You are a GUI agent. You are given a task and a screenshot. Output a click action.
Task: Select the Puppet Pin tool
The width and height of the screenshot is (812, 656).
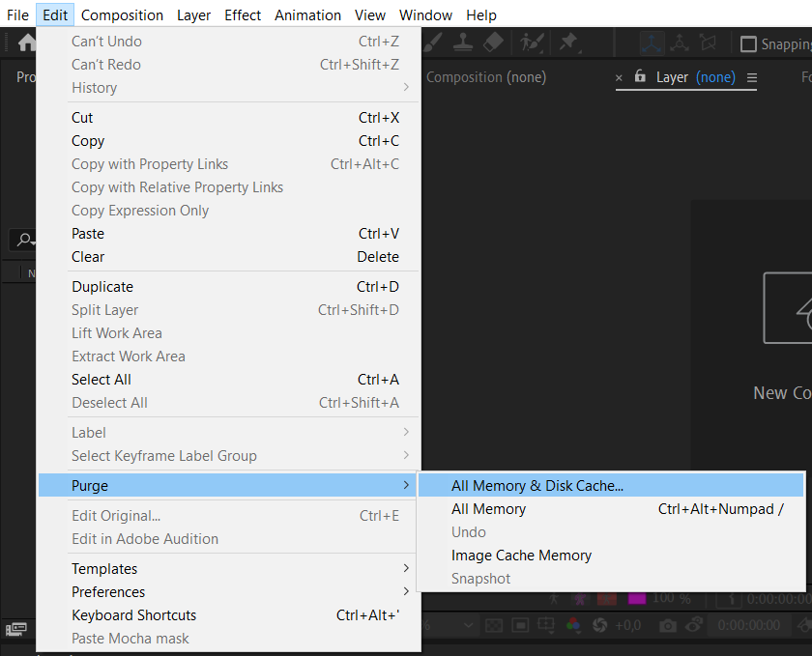(x=569, y=43)
